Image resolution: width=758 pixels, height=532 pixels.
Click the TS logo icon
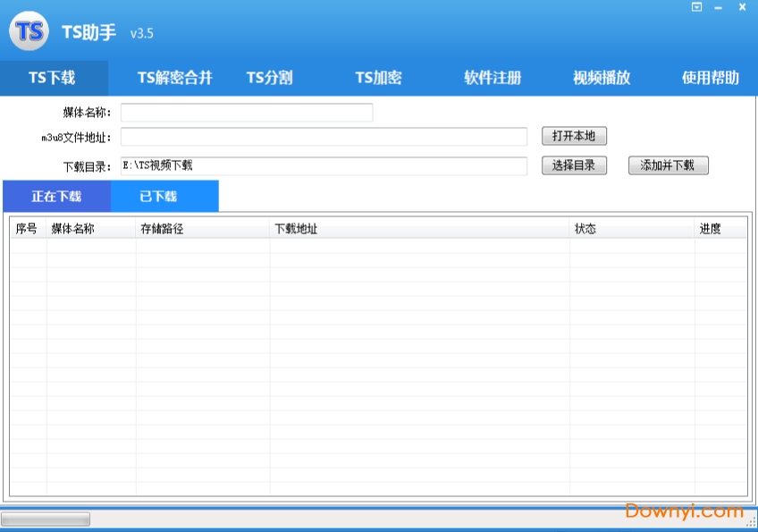pyautogui.click(x=29, y=32)
